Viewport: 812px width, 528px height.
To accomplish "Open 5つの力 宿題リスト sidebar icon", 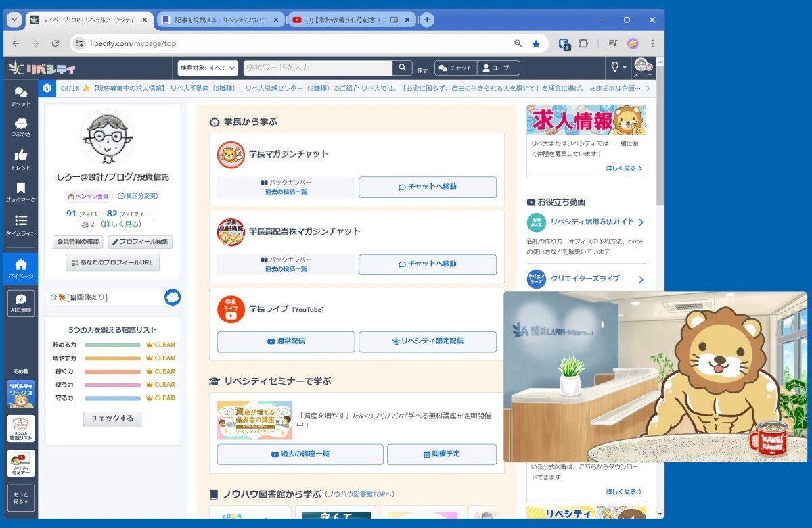I will pos(20,429).
